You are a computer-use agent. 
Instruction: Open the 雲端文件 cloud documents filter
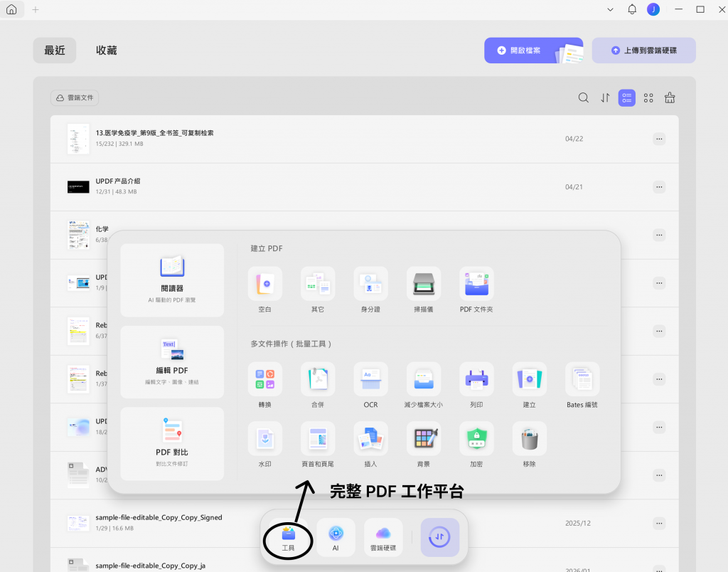tap(75, 97)
